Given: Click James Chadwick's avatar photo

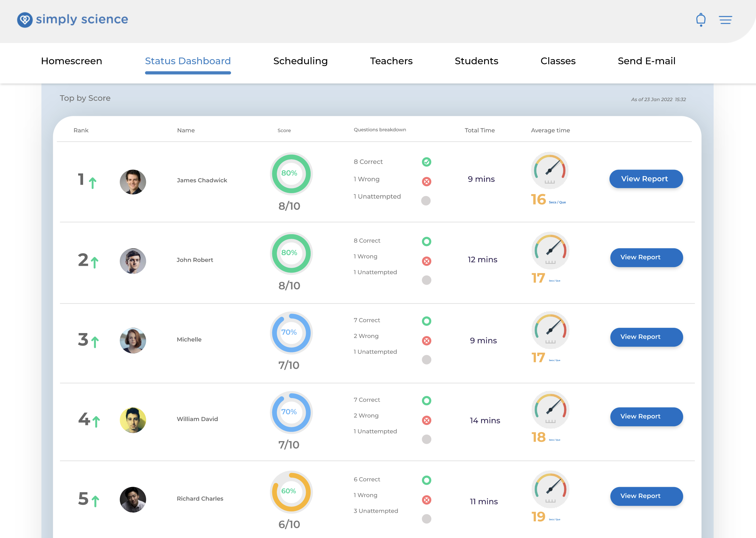Looking at the screenshot, I should tap(133, 182).
